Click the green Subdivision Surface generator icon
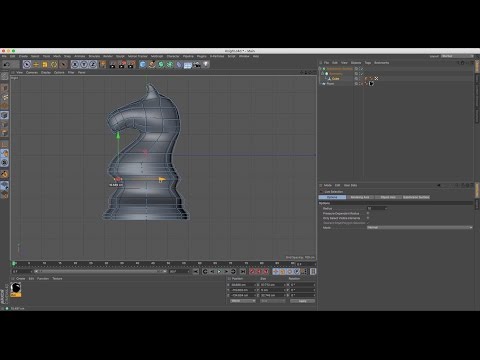This screenshot has width=480, height=360. point(161,64)
